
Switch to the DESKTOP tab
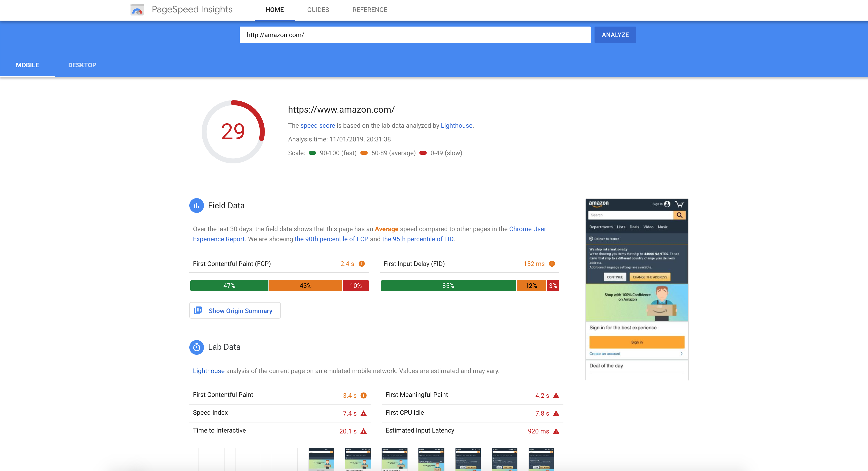coord(82,65)
